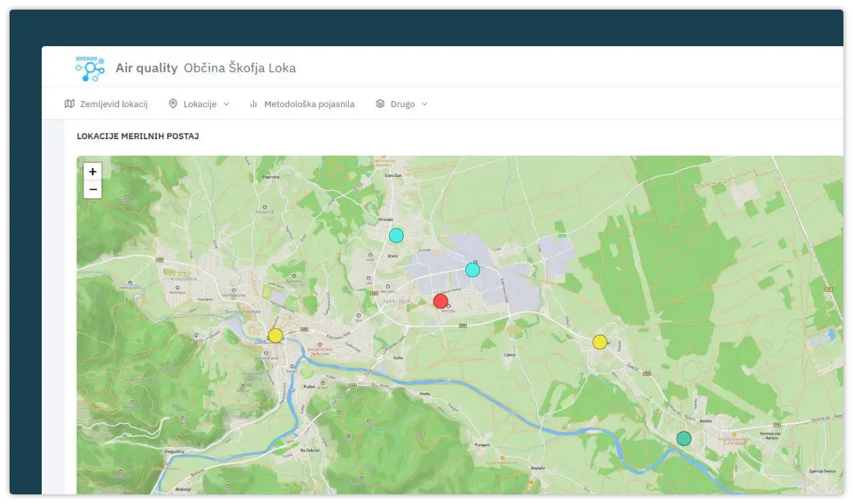Click the dark green marker near Reteče
Image resolution: width=853 pixels, height=504 pixels.
[x=684, y=439]
